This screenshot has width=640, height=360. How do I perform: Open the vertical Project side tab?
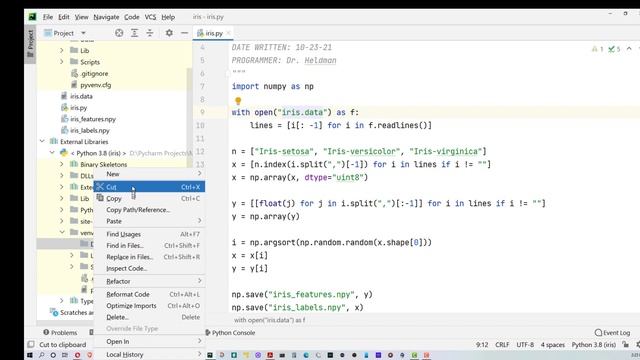30,44
